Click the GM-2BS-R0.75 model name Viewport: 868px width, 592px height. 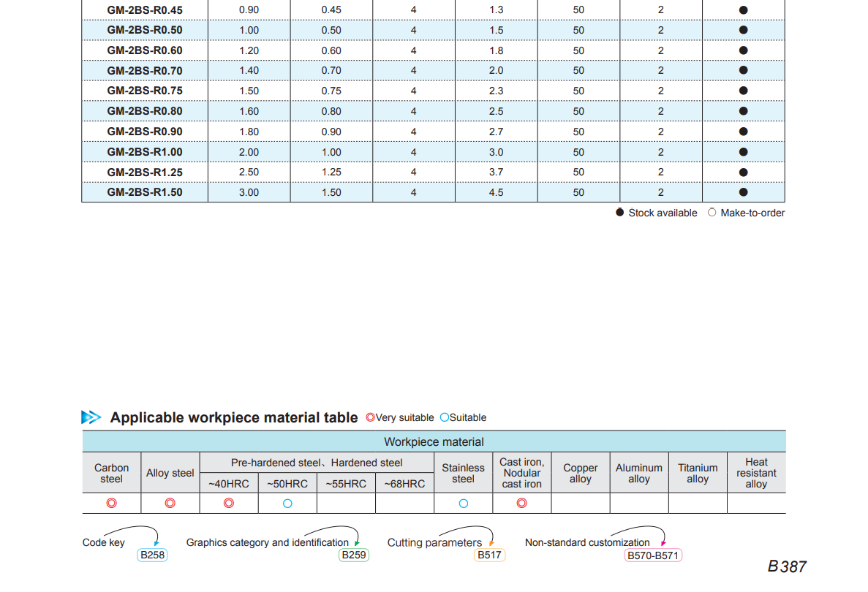pos(145,91)
